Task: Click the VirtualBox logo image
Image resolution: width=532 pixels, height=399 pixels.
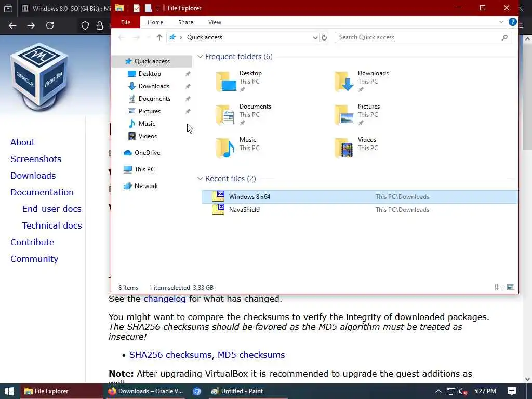Action: click(x=39, y=77)
